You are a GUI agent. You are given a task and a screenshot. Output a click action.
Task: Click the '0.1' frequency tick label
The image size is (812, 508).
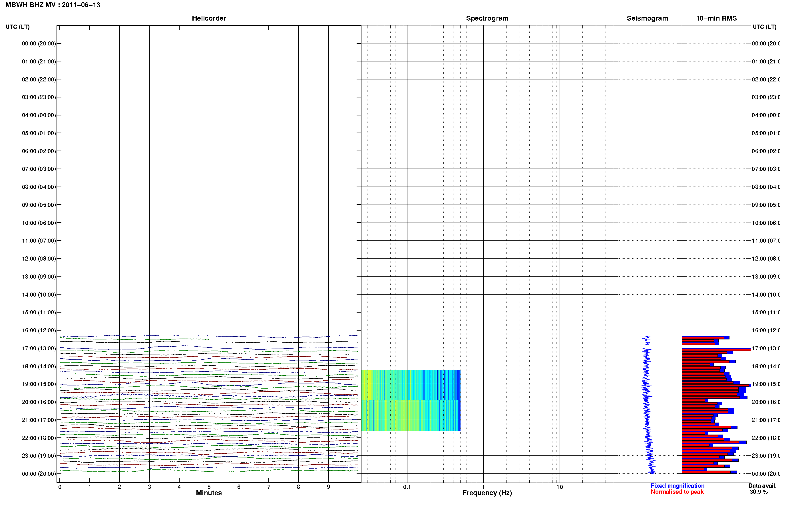coord(407,487)
